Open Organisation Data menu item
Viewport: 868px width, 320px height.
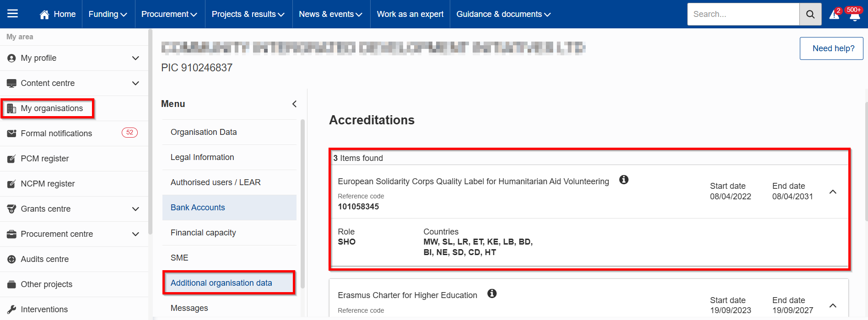229,132
